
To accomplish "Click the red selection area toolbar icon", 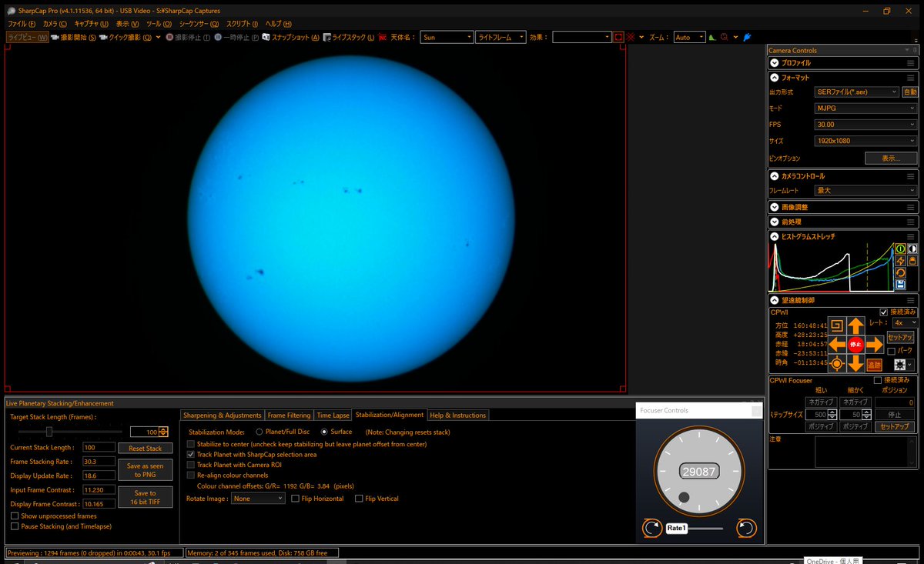I will pyautogui.click(x=618, y=37).
